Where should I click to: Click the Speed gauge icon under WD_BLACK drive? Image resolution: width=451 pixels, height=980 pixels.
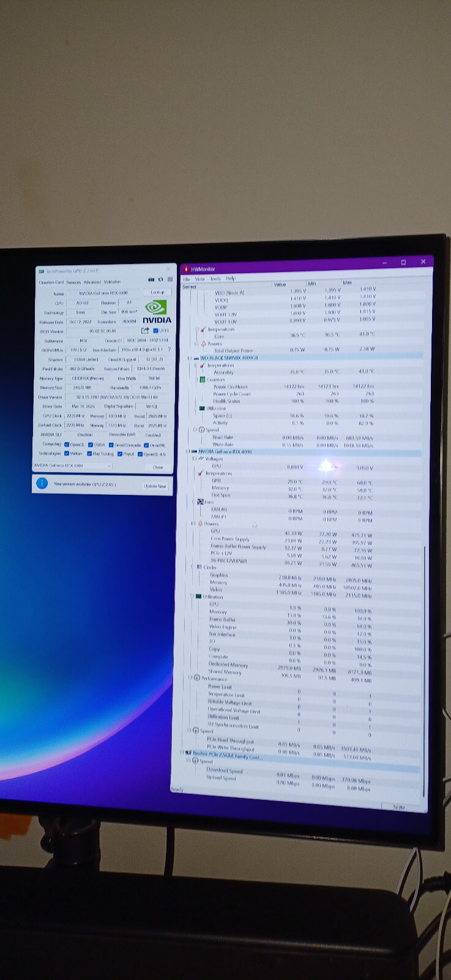click(201, 430)
